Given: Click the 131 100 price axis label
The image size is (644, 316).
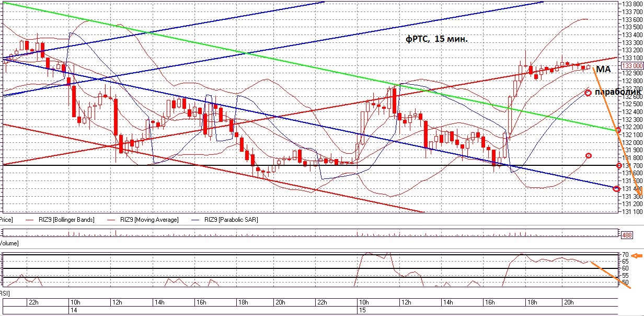Looking at the screenshot, I should point(631,211).
